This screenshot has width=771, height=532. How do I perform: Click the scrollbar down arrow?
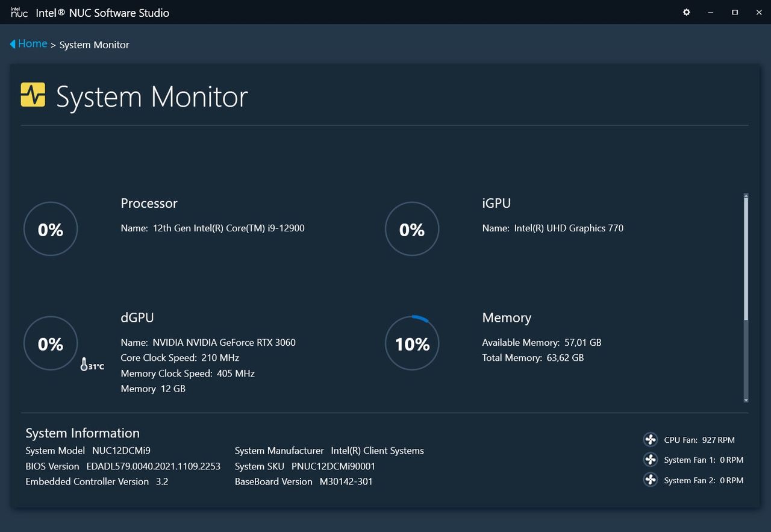[x=746, y=399]
